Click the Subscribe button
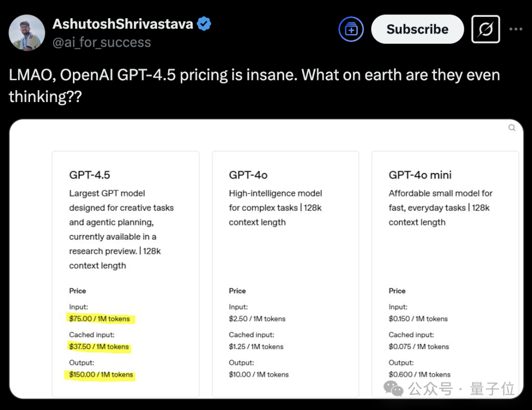The width and height of the screenshot is (532, 410). click(x=417, y=29)
